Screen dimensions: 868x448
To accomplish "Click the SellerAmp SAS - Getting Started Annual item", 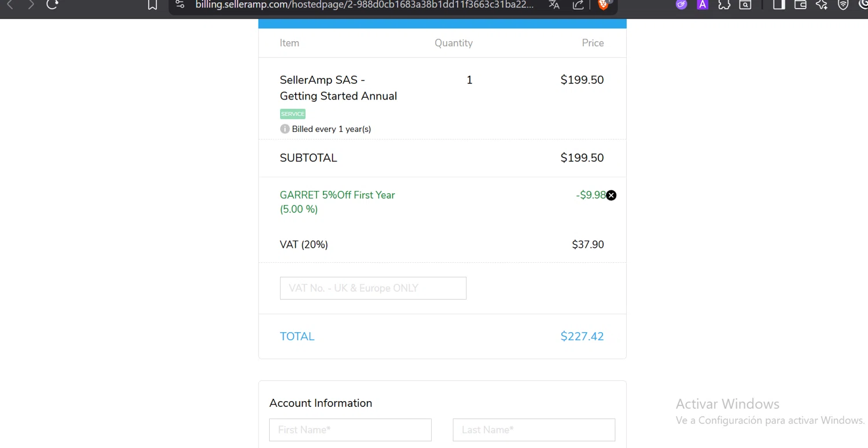I will pos(339,88).
